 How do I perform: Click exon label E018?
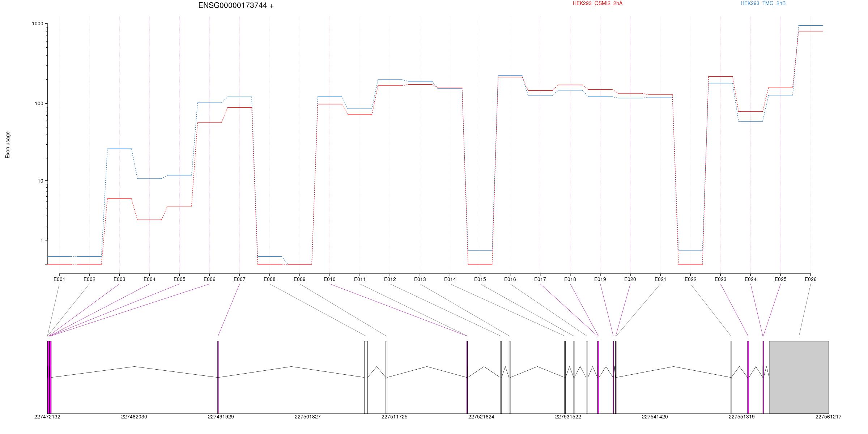(x=570, y=279)
